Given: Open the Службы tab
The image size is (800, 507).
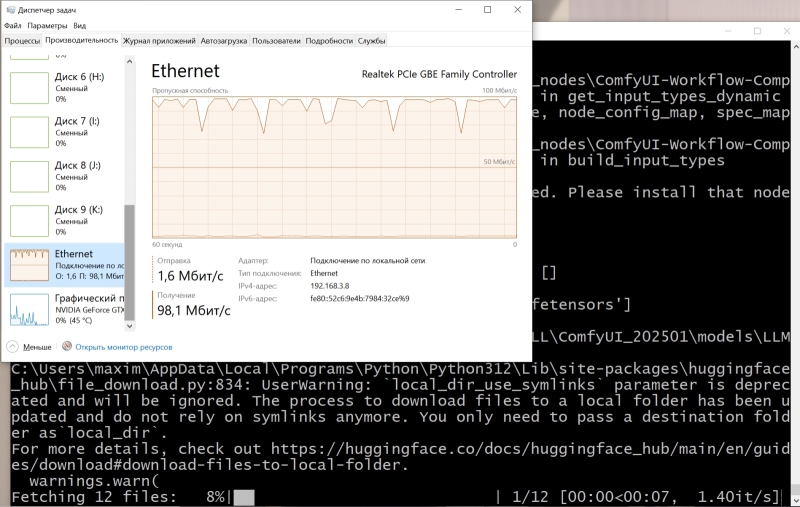Looking at the screenshot, I should 371,41.
